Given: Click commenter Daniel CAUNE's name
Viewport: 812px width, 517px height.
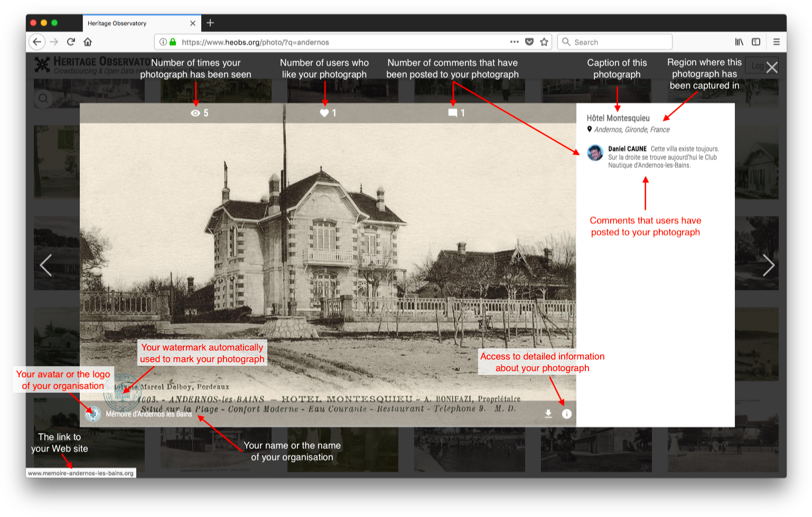Looking at the screenshot, I should coord(627,149).
